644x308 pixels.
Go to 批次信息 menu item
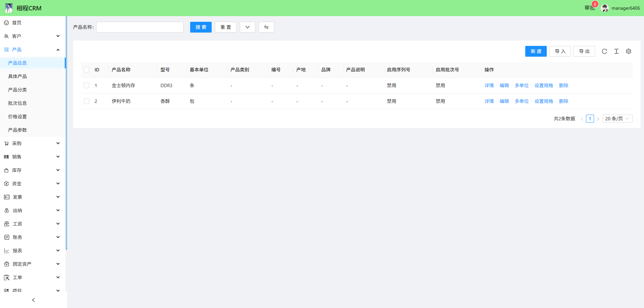(x=17, y=103)
